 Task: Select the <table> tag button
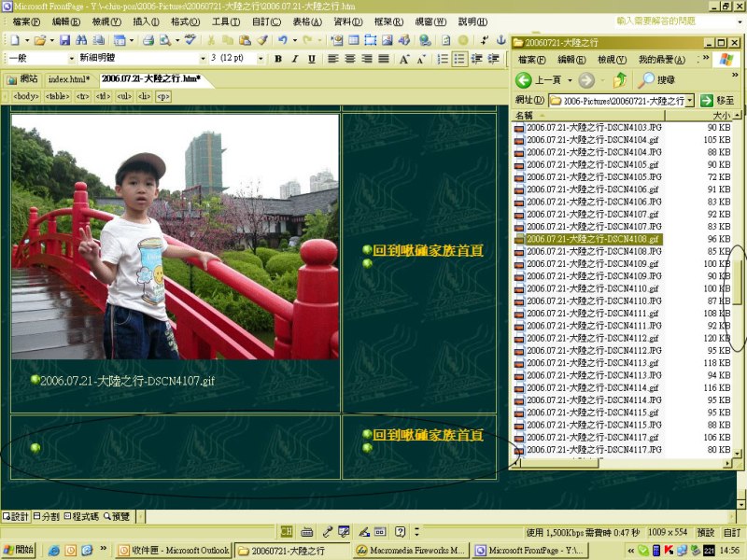[x=58, y=96]
